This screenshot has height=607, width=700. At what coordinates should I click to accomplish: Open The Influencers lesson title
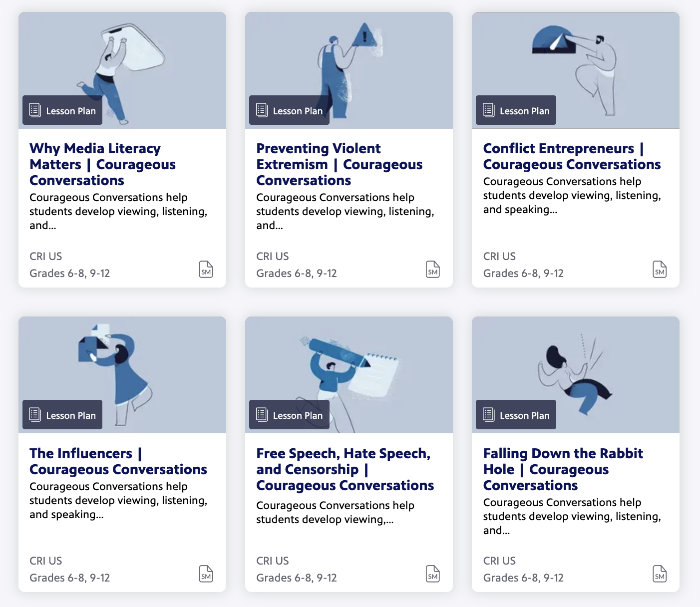[x=118, y=461]
